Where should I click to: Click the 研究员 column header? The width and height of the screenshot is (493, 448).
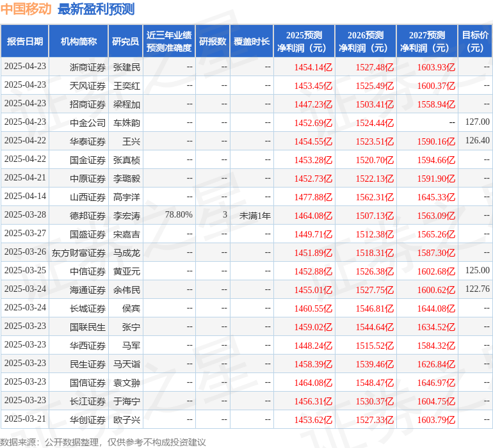click(x=125, y=41)
